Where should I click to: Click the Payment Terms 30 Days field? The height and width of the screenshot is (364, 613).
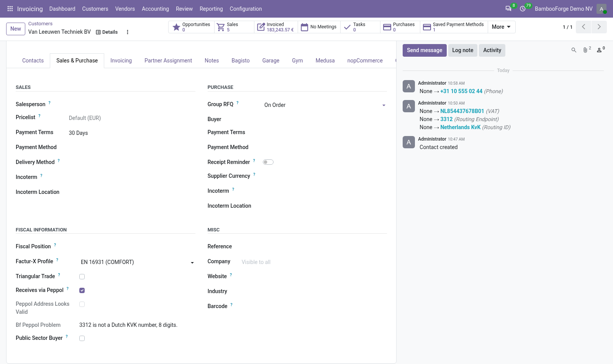point(131,133)
